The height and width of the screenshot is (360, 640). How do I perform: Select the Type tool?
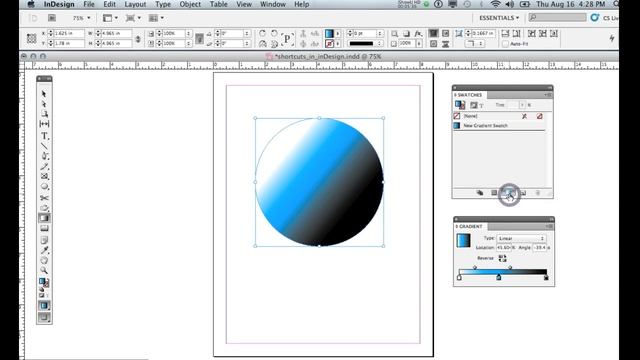[44, 136]
